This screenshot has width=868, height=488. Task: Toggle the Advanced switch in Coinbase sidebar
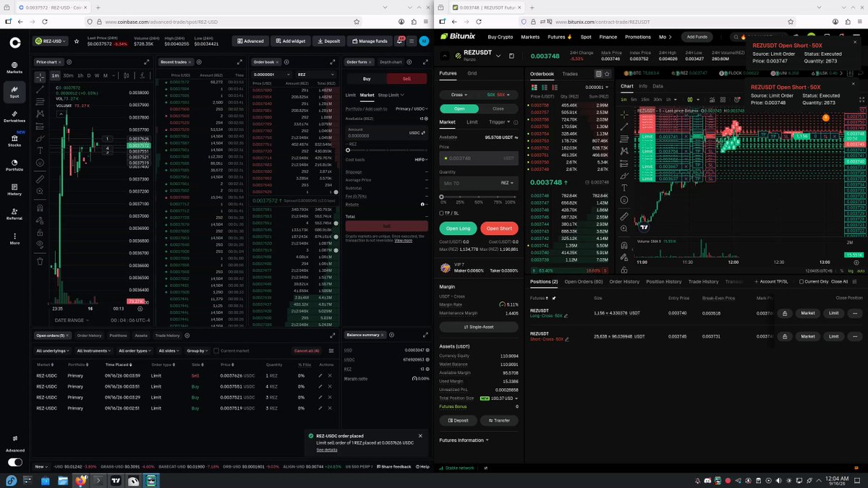[x=14, y=462]
